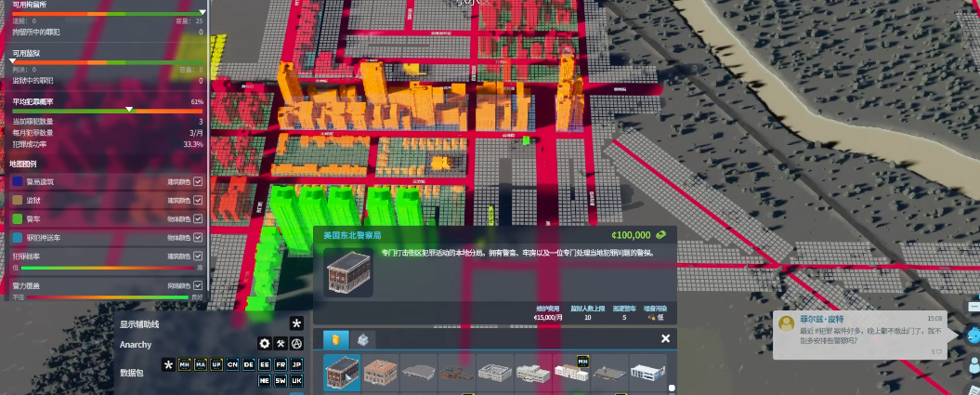Click the chirp timestamp 15:08

[x=934, y=319]
